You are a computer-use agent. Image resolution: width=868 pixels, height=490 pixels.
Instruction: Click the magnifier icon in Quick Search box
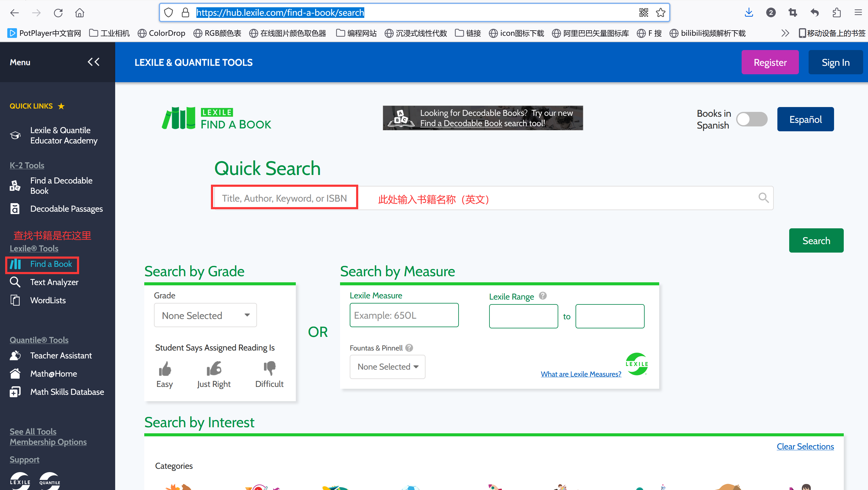(x=763, y=198)
